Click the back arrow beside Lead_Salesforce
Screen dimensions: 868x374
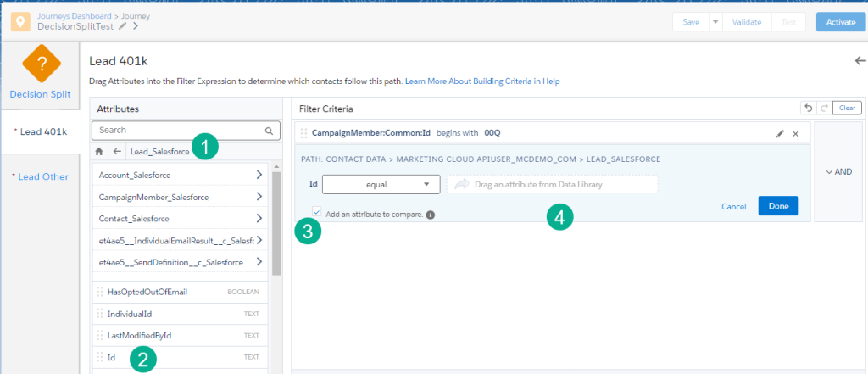(116, 151)
